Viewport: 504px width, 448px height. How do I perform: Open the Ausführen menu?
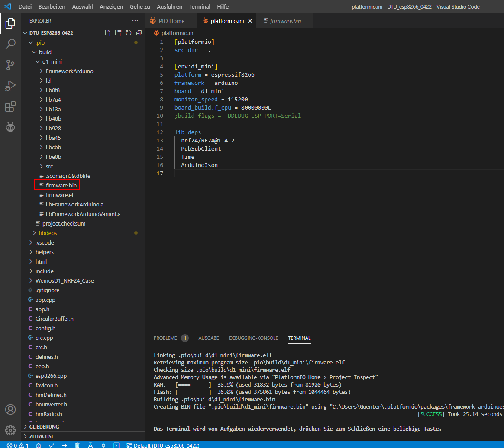point(169,6)
